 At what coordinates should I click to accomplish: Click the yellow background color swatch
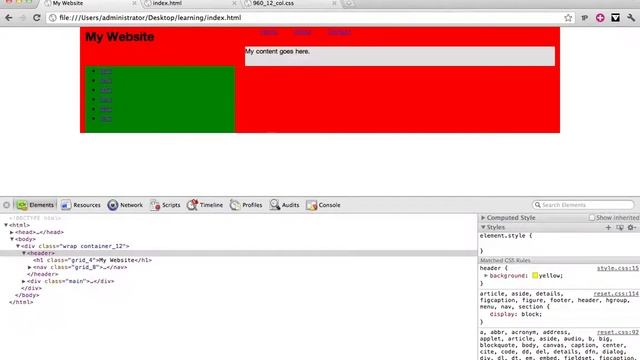[535, 276]
